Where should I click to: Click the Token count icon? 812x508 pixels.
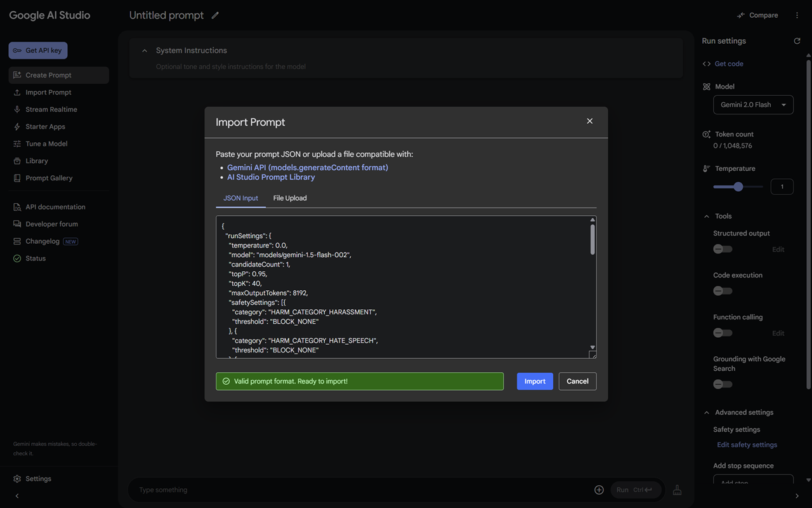[707, 134]
